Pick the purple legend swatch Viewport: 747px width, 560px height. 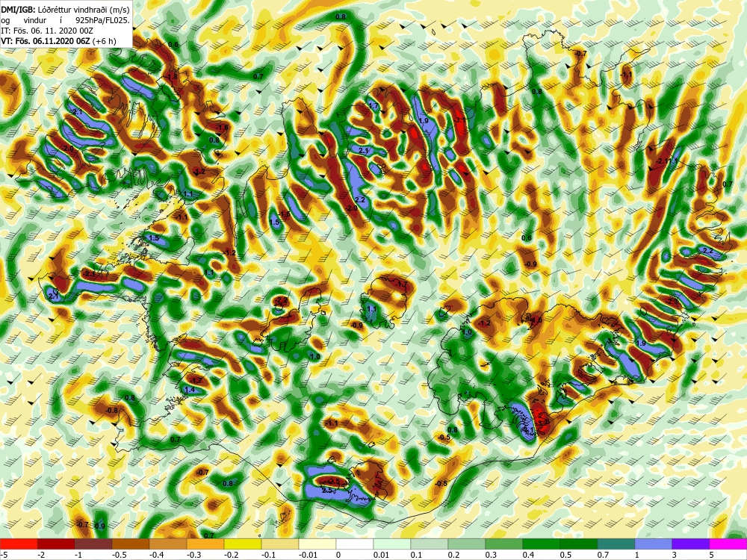tap(691, 544)
